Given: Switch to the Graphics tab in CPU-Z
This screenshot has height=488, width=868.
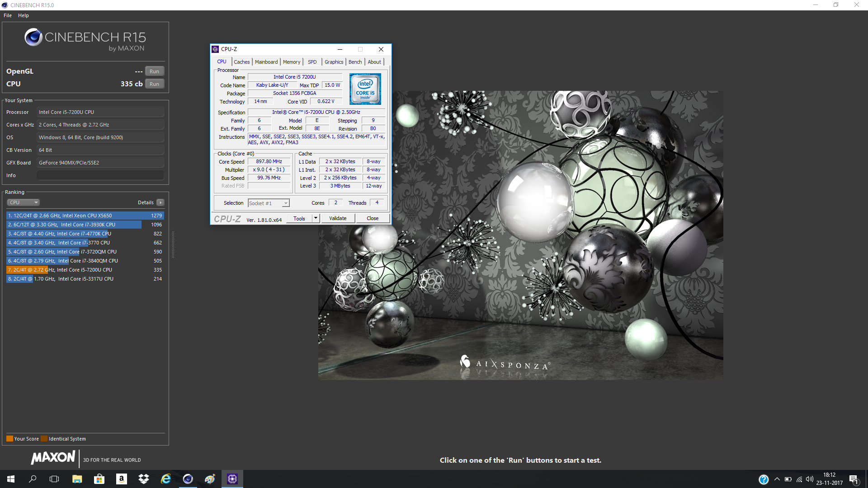Looking at the screenshot, I should [334, 62].
